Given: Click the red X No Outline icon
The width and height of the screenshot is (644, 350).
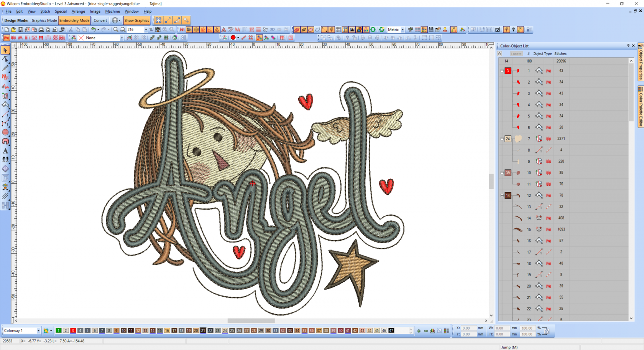Looking at the screenshot, I should (x=81, y=38).
